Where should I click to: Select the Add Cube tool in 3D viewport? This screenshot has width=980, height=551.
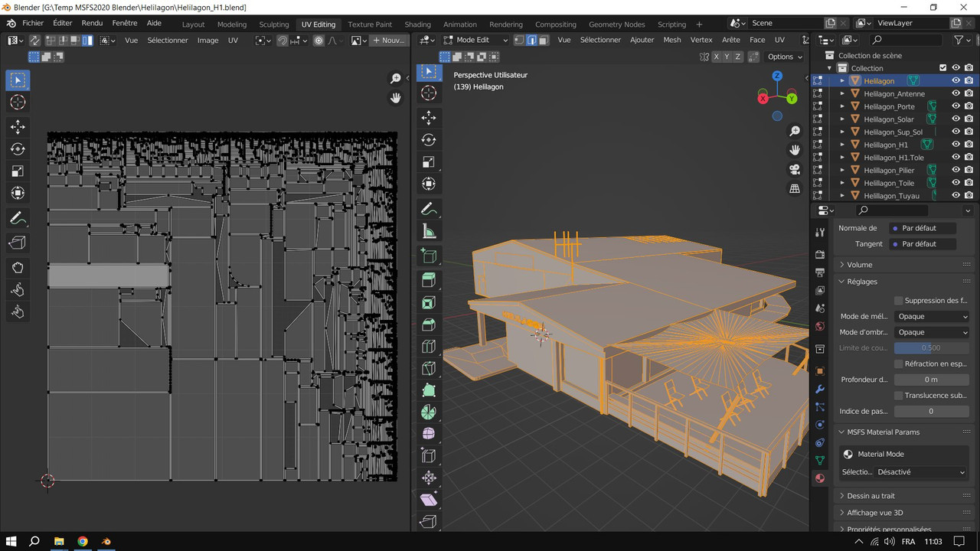click(x=429, y=256)
